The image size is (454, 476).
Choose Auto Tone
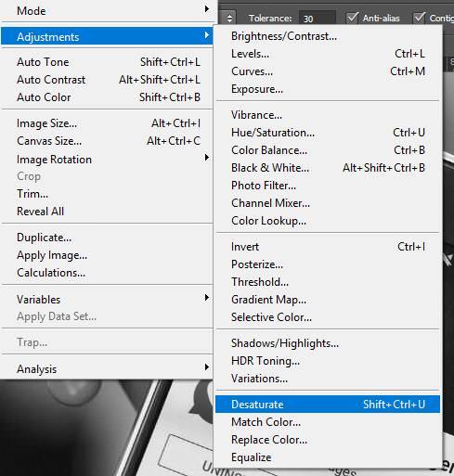[107, 62]
